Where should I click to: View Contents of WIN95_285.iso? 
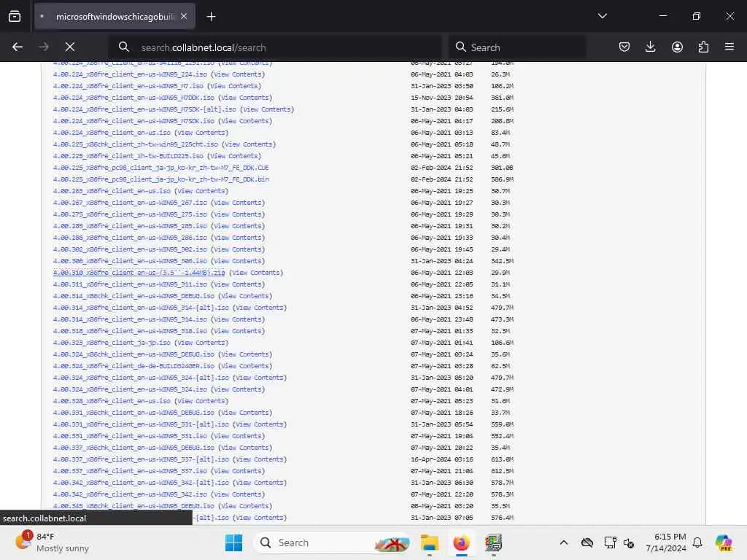(x=238, y=226)
